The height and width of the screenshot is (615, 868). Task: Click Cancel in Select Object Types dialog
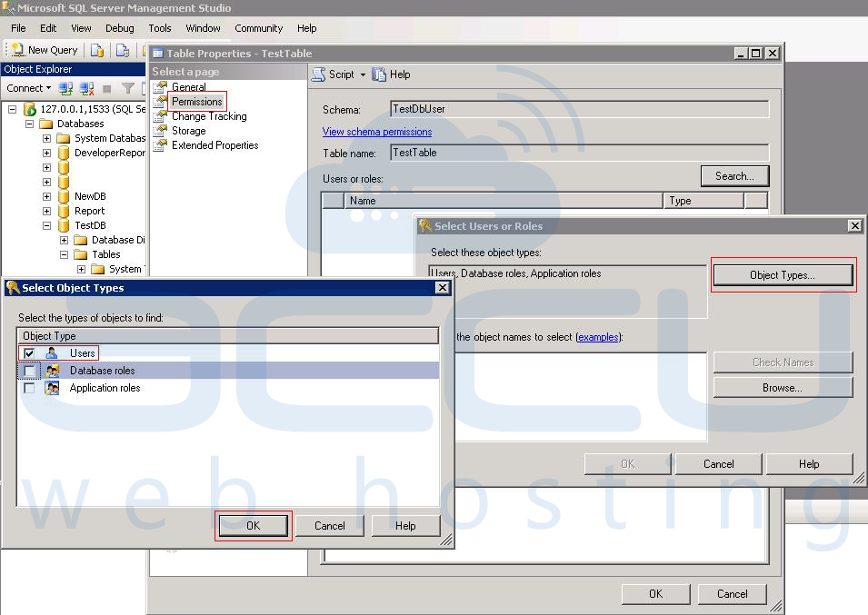click(329, 525)
